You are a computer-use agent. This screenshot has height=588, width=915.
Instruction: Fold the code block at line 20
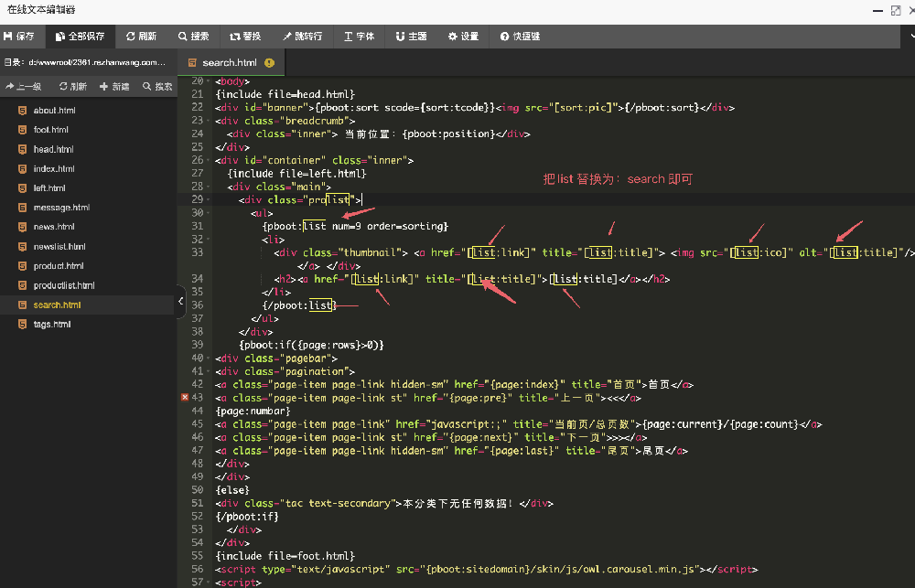point(209,81)
